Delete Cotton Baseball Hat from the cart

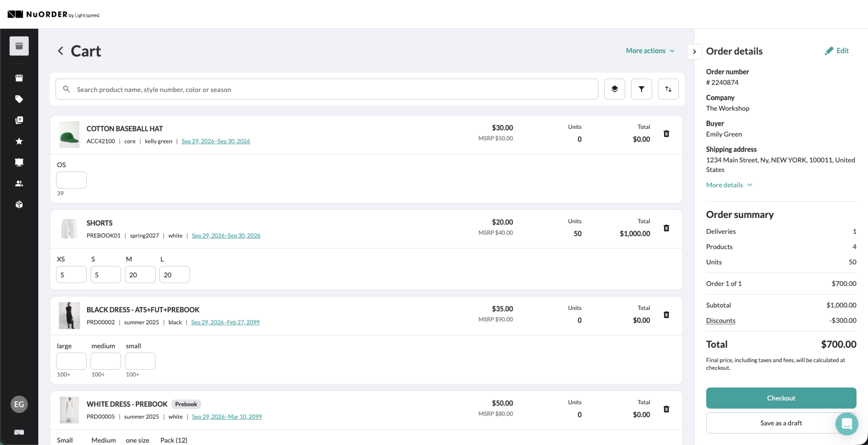[x=666, y=134]
